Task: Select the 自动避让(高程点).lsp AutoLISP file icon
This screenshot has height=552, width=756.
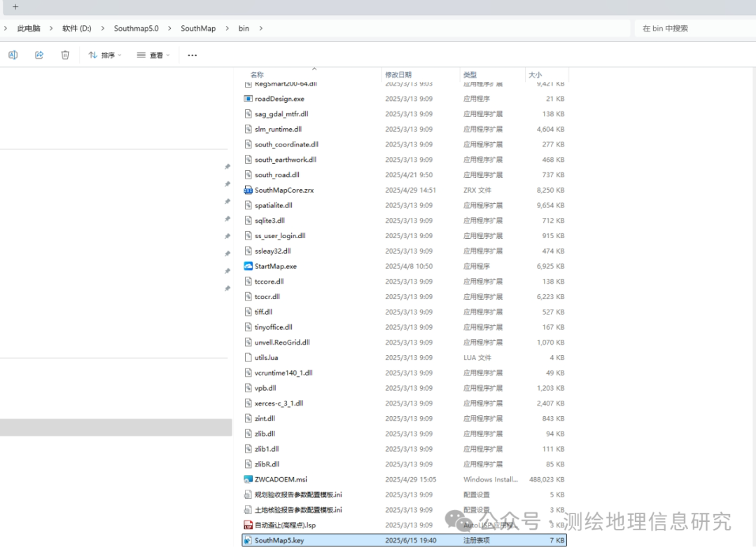Action: (248, 524)
